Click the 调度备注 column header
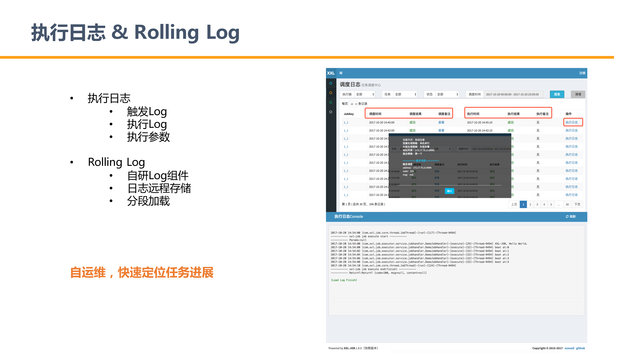This screenshot has height=360, width=640. (444, 113)
